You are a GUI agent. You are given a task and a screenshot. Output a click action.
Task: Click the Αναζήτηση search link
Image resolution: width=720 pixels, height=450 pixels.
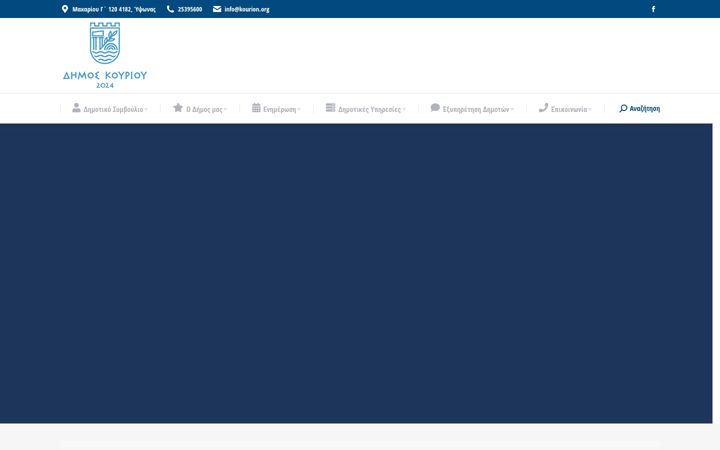pyautogui.click(x=644, y=108)
